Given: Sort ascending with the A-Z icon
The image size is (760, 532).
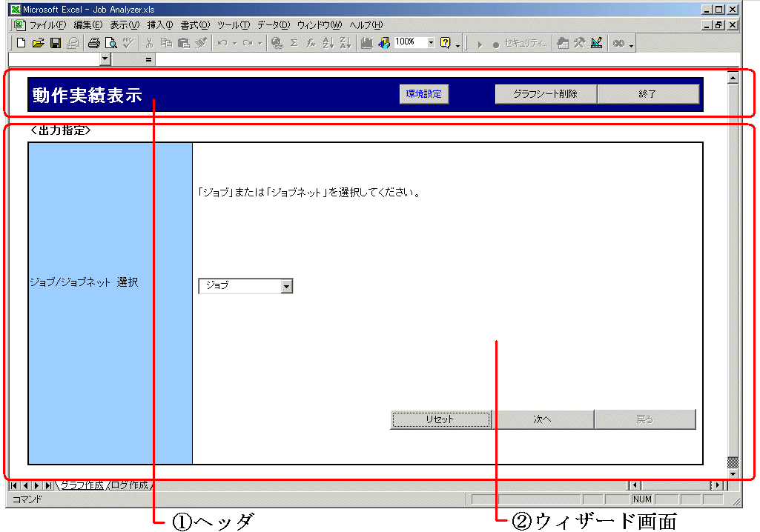Looking at the screenshot, I should (x=328, y=43).
